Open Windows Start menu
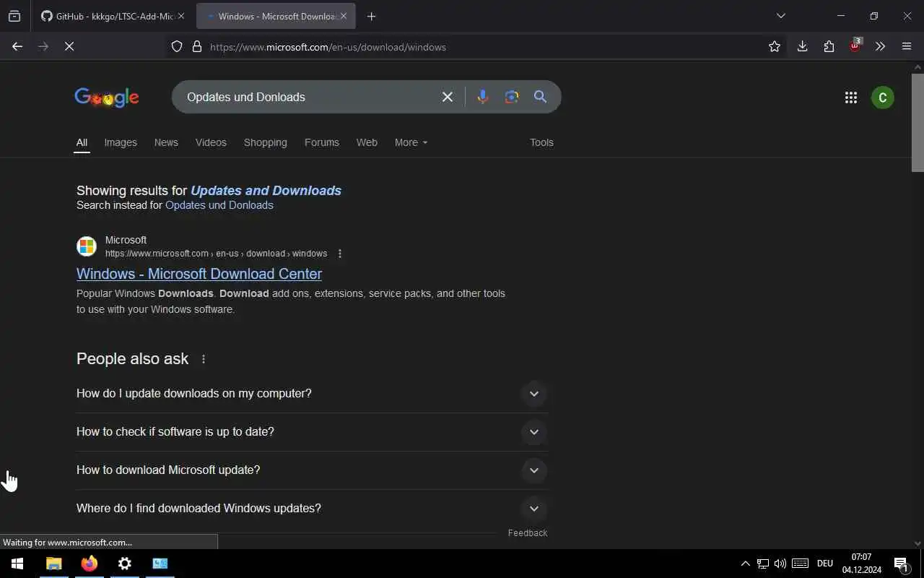 click(x=17, y=564)
